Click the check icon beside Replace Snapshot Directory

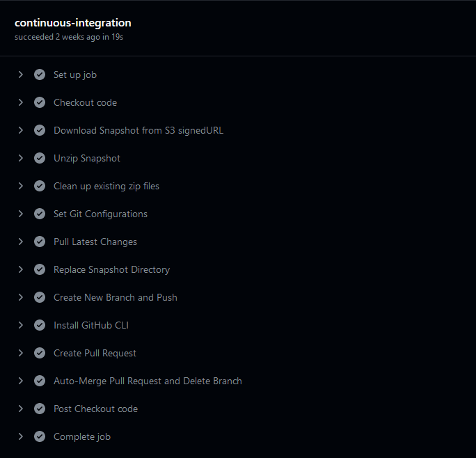pyautogui.click(x=40, y=269)
